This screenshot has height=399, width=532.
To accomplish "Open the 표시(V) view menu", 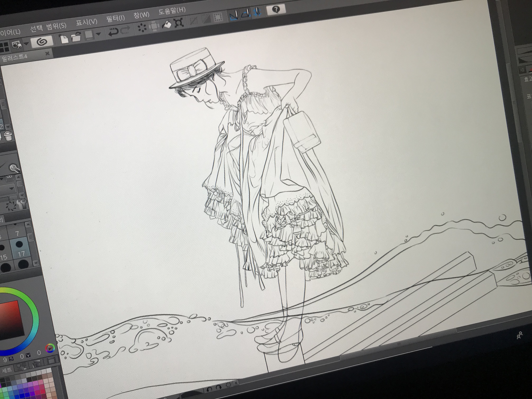I will coord(86,22).
